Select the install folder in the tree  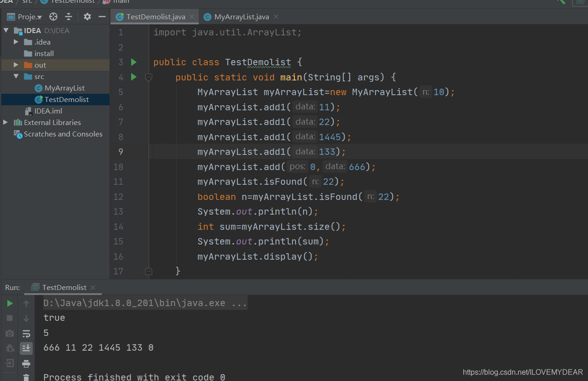44,54
